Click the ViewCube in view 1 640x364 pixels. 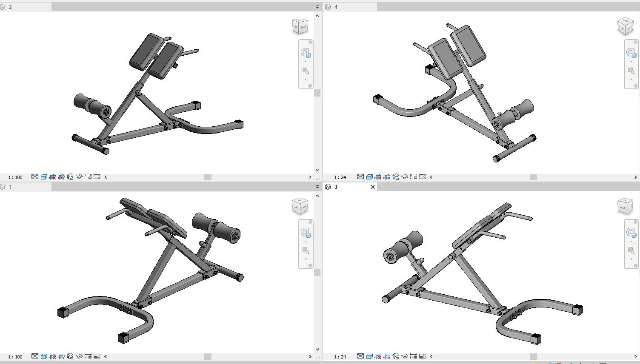coord(300,206)
